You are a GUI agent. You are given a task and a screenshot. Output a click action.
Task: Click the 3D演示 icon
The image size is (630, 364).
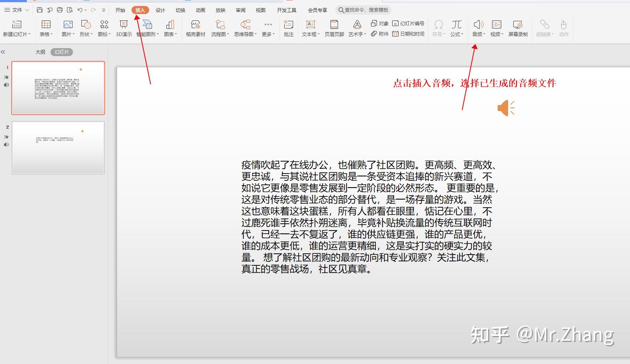[124, 24]
